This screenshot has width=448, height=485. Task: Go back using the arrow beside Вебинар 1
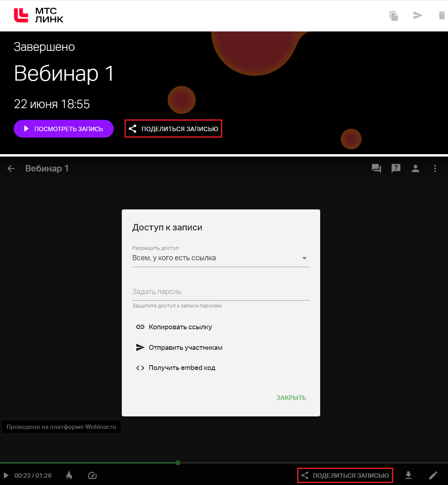(11, 169)
